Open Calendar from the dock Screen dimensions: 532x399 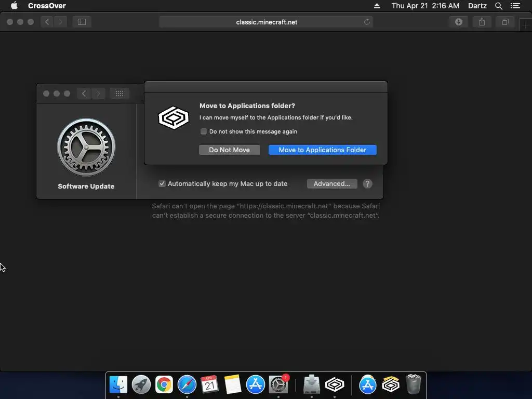(x=209, y=385)
